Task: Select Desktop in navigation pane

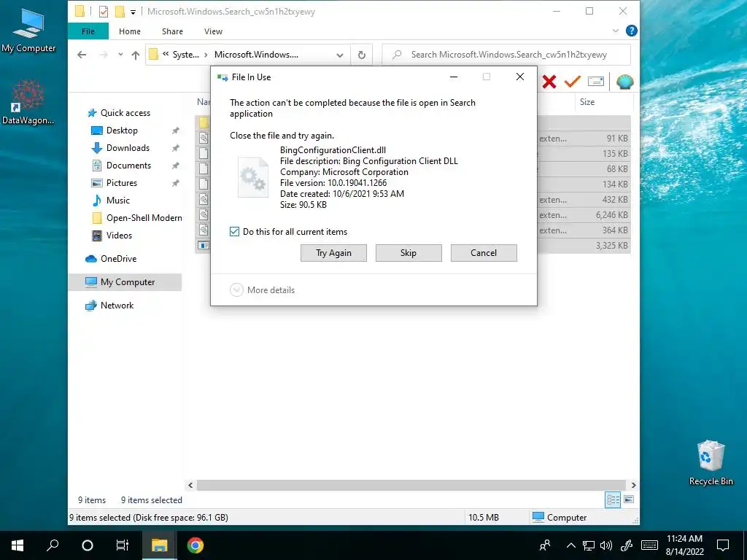Action: click(x=122, y=131)
